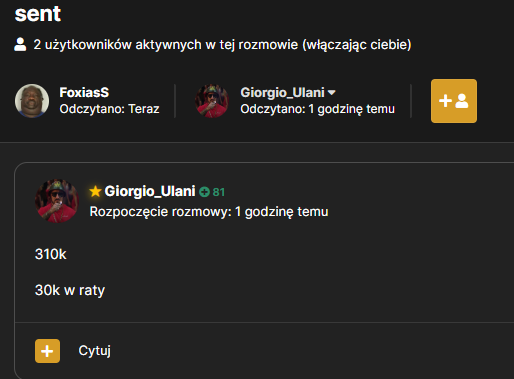514x379 pixels.
Task: Open Giorgio_Ulani author name in post
Action: pos(150,191)
